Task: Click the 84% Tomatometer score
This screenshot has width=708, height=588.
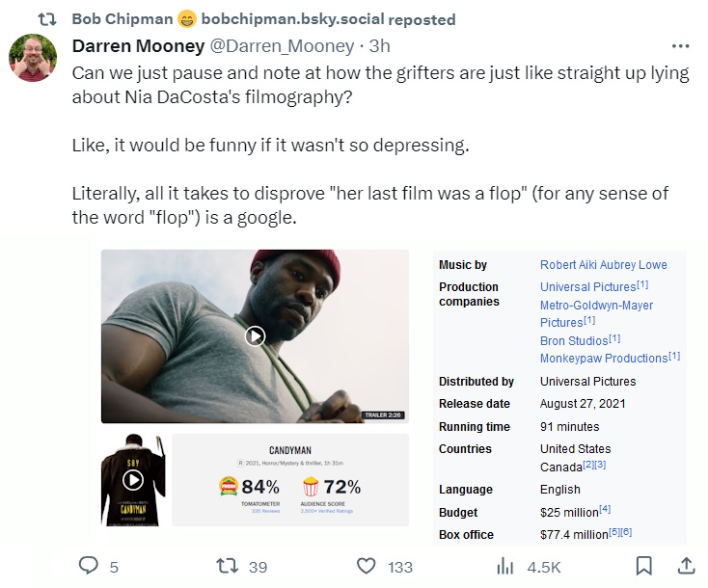Action: point(260,487)
